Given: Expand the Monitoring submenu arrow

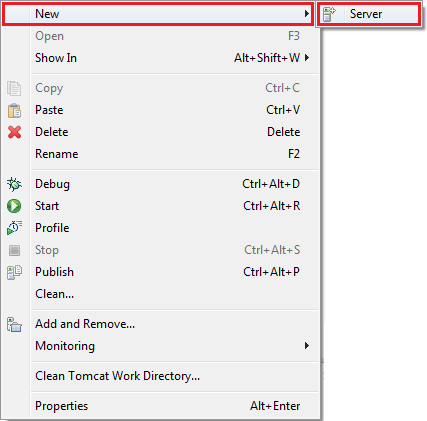Looking at the screenshot, I should point(307,346).
